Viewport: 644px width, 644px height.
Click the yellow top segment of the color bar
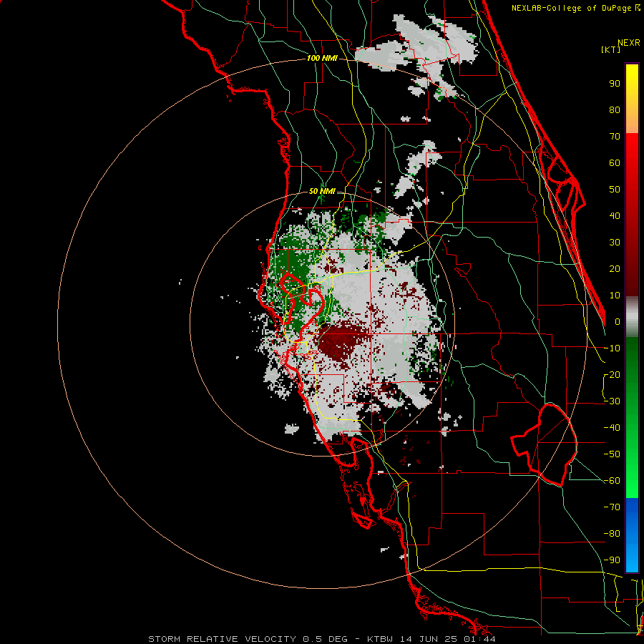632,99
